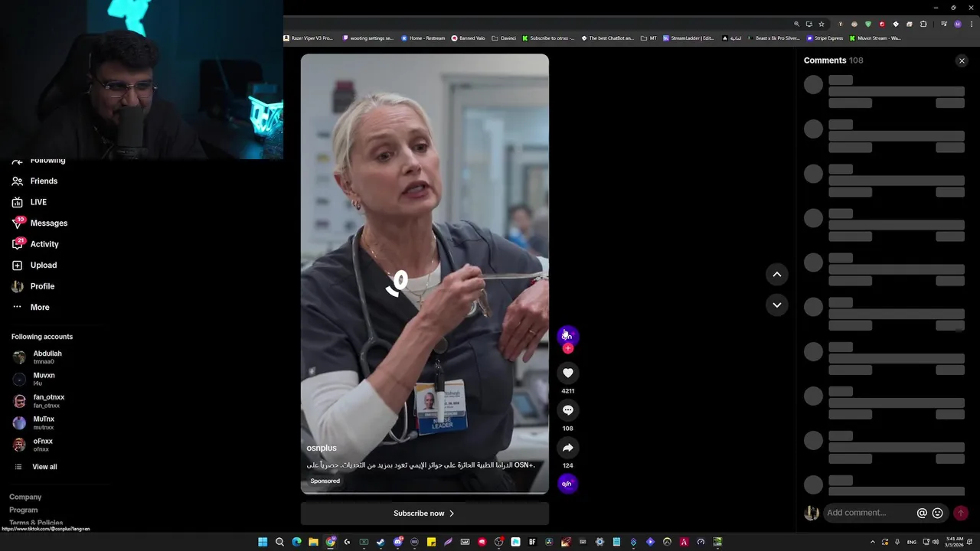Open the sound disc icon below share

pos(567,484)
